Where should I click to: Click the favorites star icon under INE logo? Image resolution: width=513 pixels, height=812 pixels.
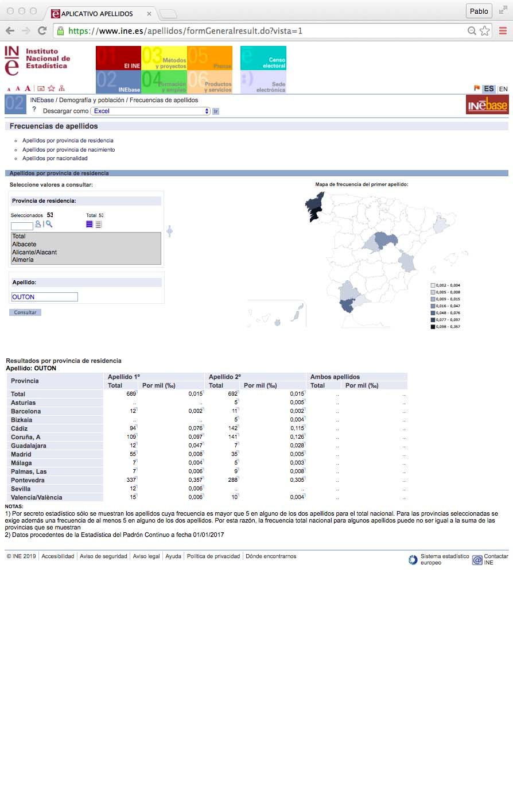coord(51,88)
